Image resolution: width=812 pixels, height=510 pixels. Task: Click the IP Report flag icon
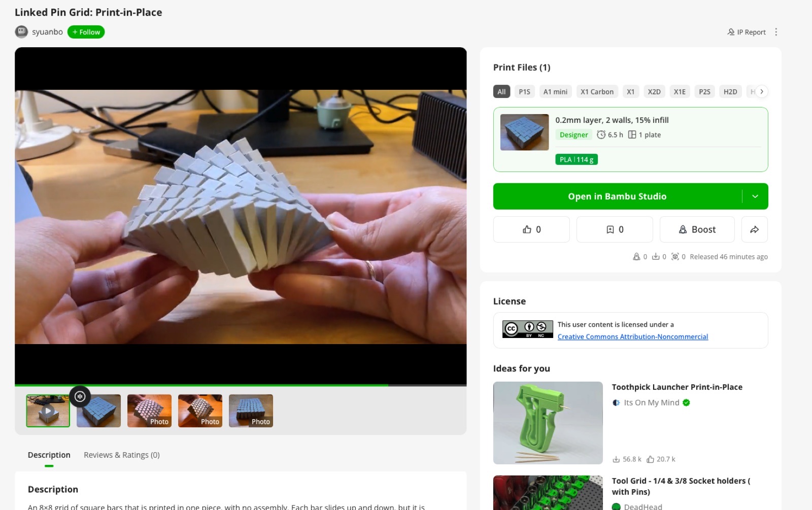coord(731,32)
